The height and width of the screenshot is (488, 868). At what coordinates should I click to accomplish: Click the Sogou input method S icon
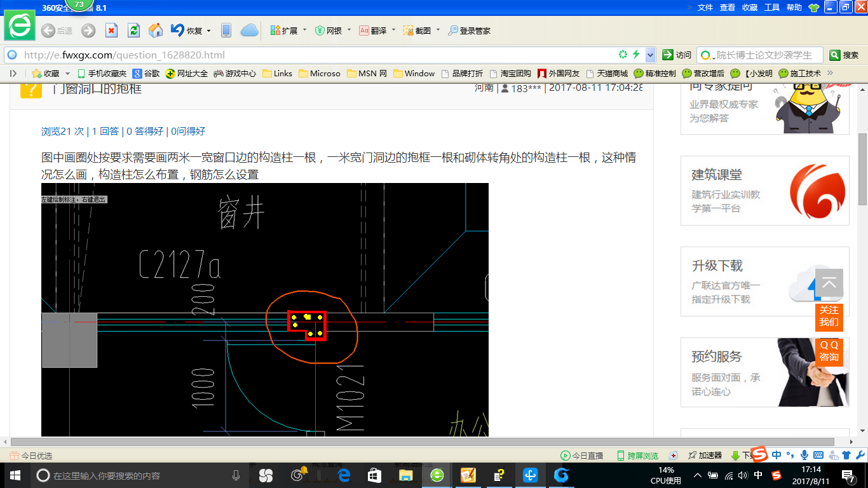tap(760, 454)
